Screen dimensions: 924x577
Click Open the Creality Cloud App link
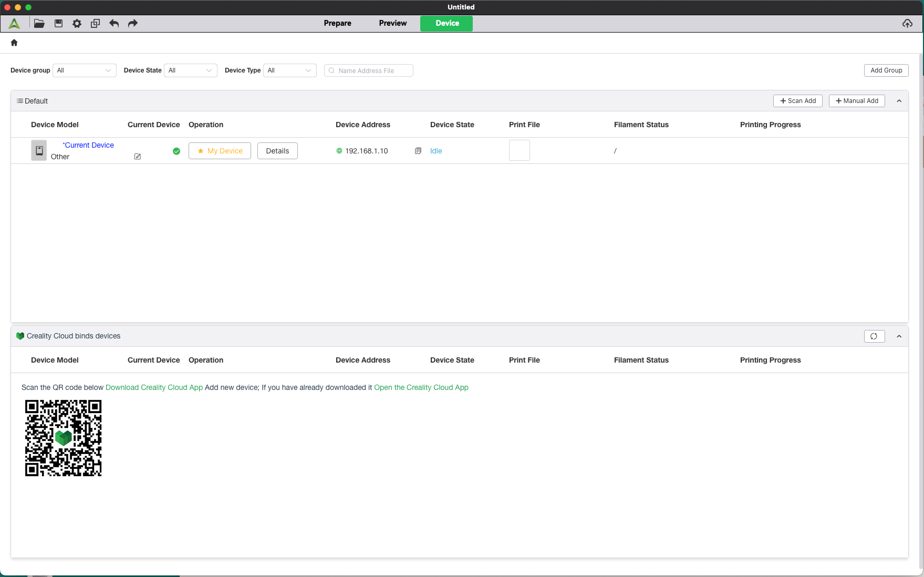click(421, 387)
